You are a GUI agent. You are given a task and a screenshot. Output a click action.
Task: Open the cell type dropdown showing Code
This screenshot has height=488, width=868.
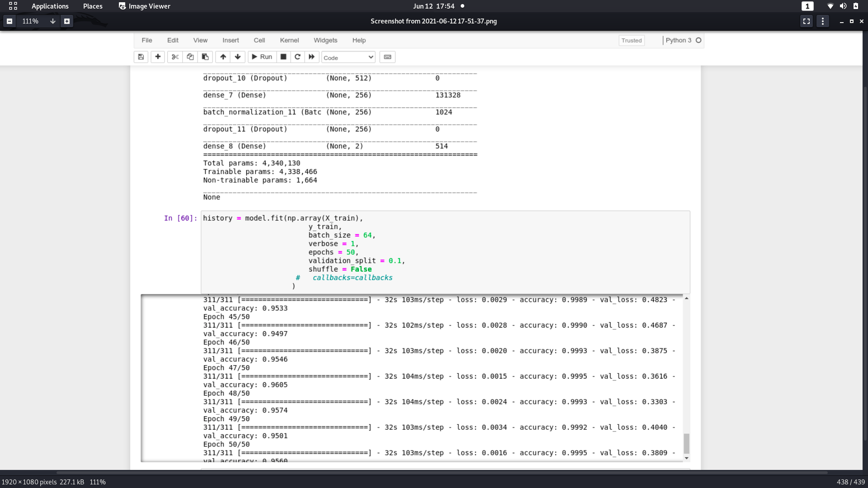(348, 57)
